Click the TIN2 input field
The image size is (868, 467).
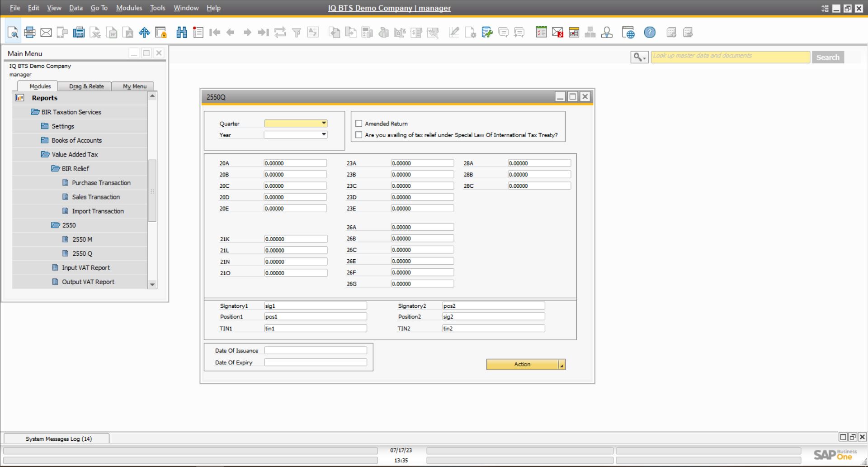click(494, 329)
